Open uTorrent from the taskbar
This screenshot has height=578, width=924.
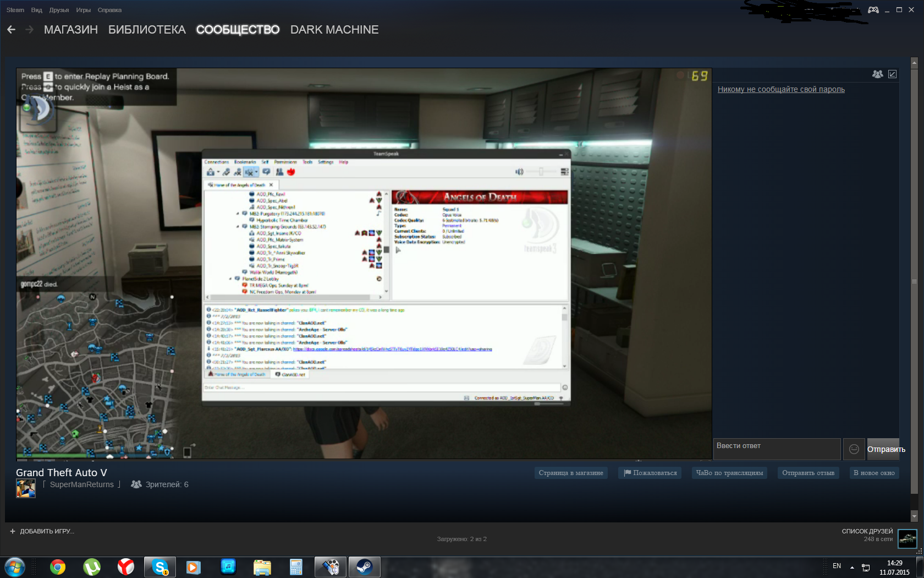click(x=92, y=567)
